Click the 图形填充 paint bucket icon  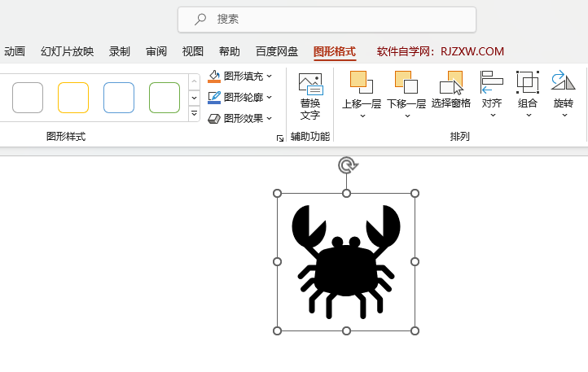214,77
